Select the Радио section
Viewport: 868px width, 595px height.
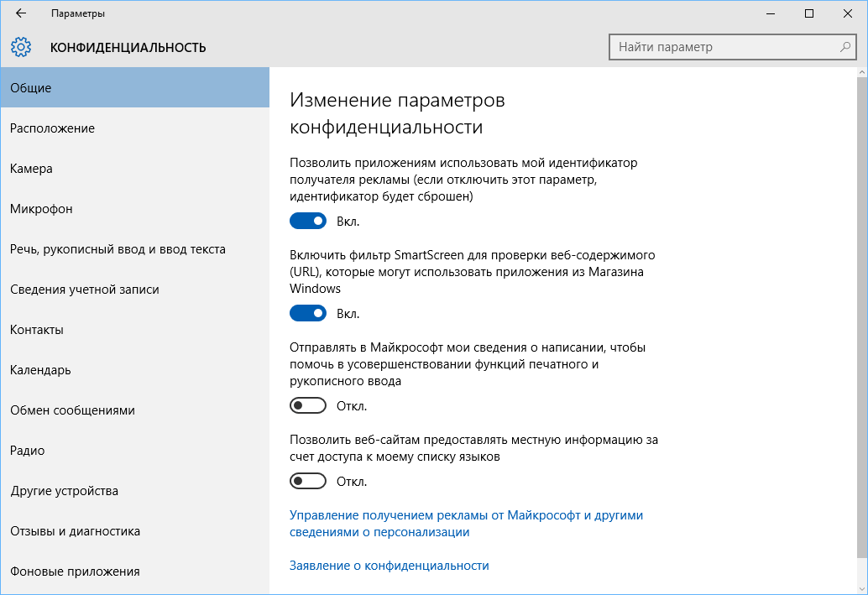(x=28, y=450)
